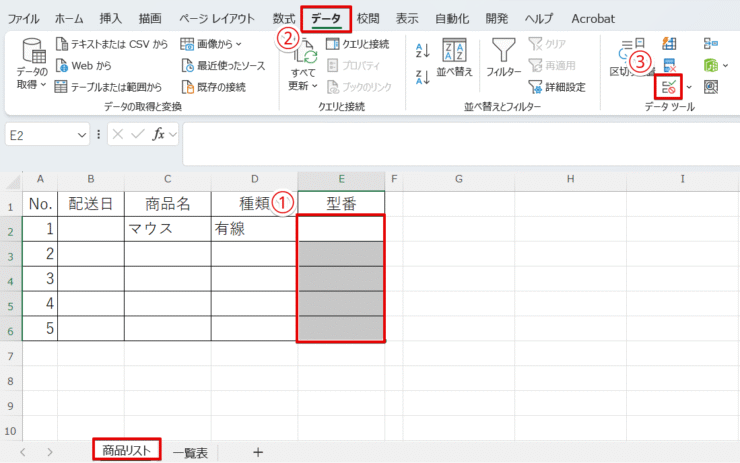Expand Data Model dropdown arrow
The height and width of the screenshot is (463, 740).
pos(725,66)
